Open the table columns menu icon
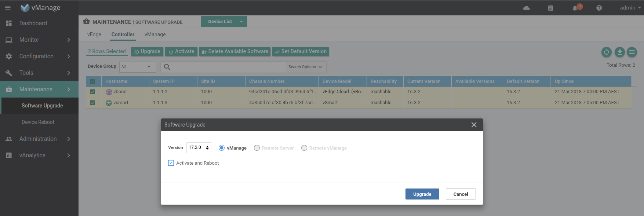Screen dimensions: 644x216 click(x=632, y=52)
